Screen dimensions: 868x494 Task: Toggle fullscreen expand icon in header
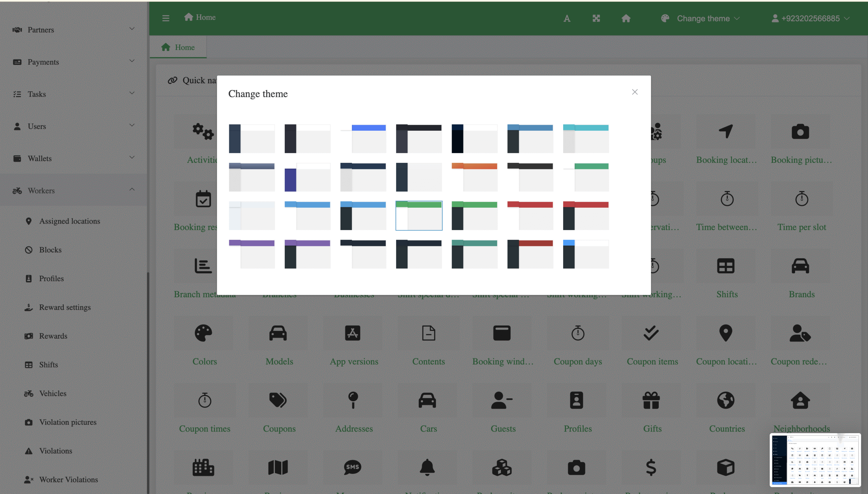click(596, 18)
